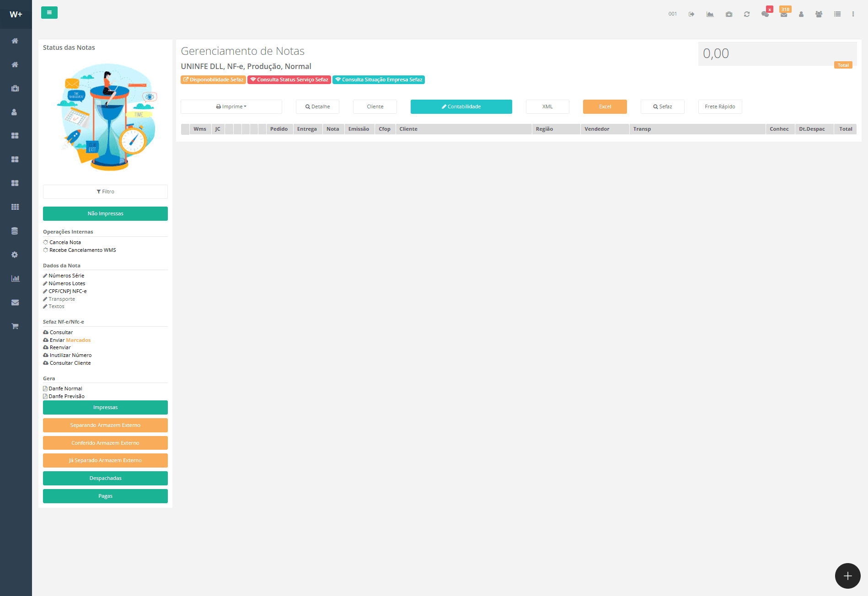Click the orange Excel export button

[605, 106]
